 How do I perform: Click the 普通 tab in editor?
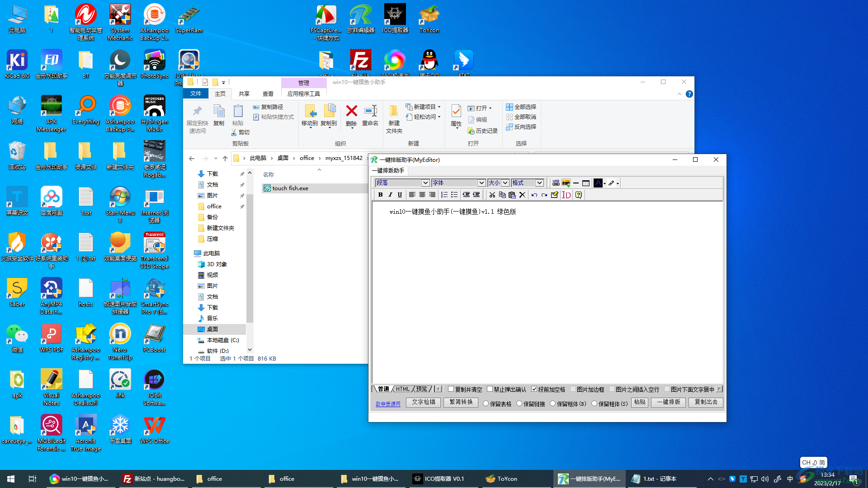pyautogui.click(x=384, y=389)
